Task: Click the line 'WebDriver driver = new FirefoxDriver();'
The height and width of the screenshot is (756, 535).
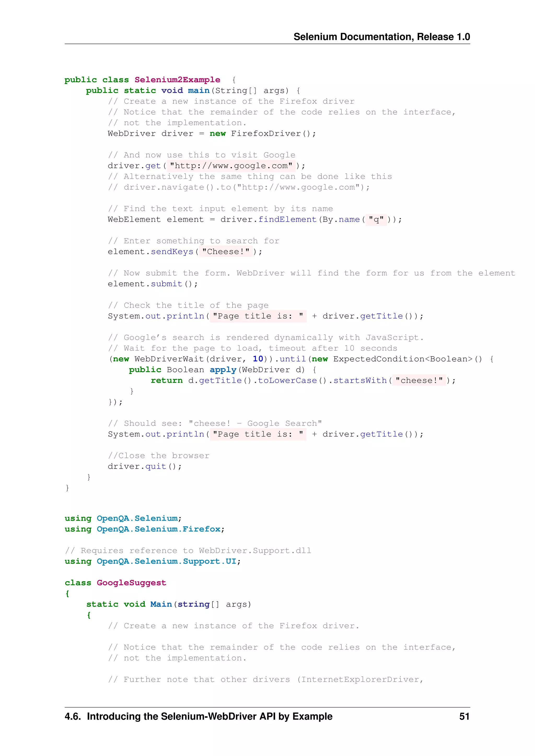Action: (212, 133)
